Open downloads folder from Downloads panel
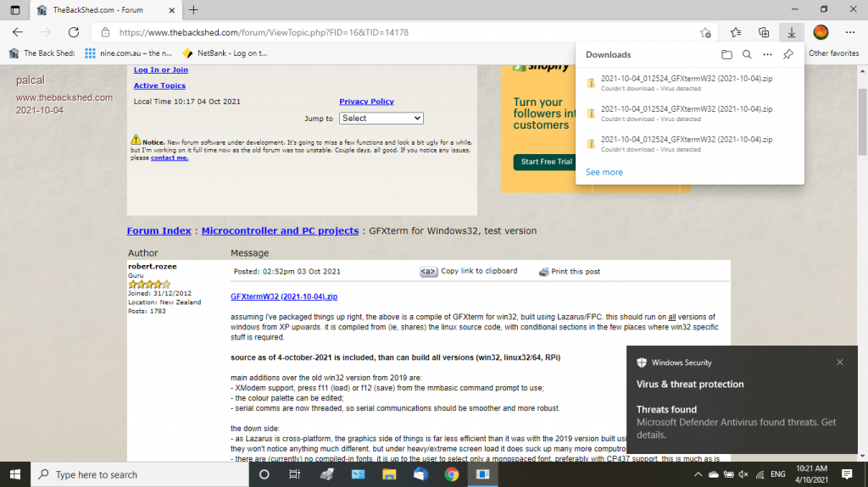Screen dimensions: 868x487 [726, 55]
